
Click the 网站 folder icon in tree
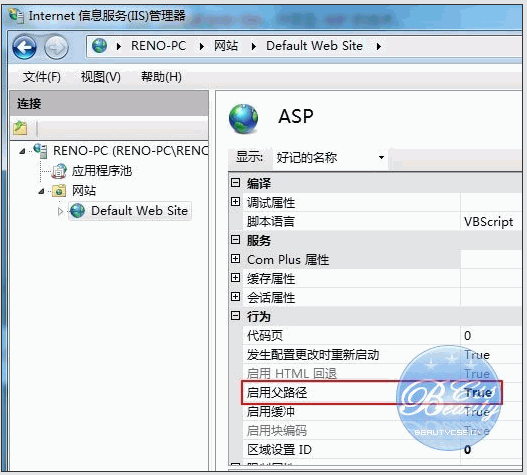point(59,191)
